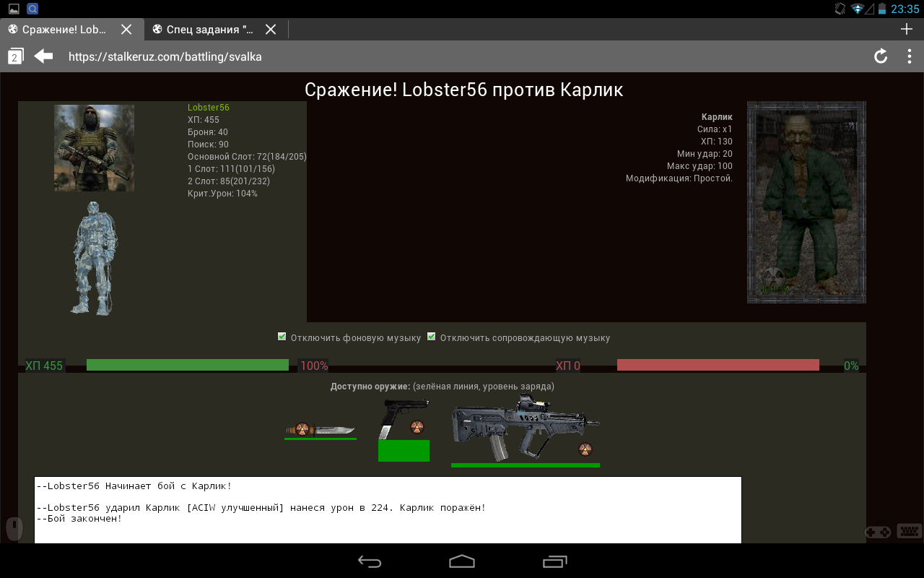
Task: Open the tab count switcher icon
Action: pyautogui.click(x=15, y=56)
